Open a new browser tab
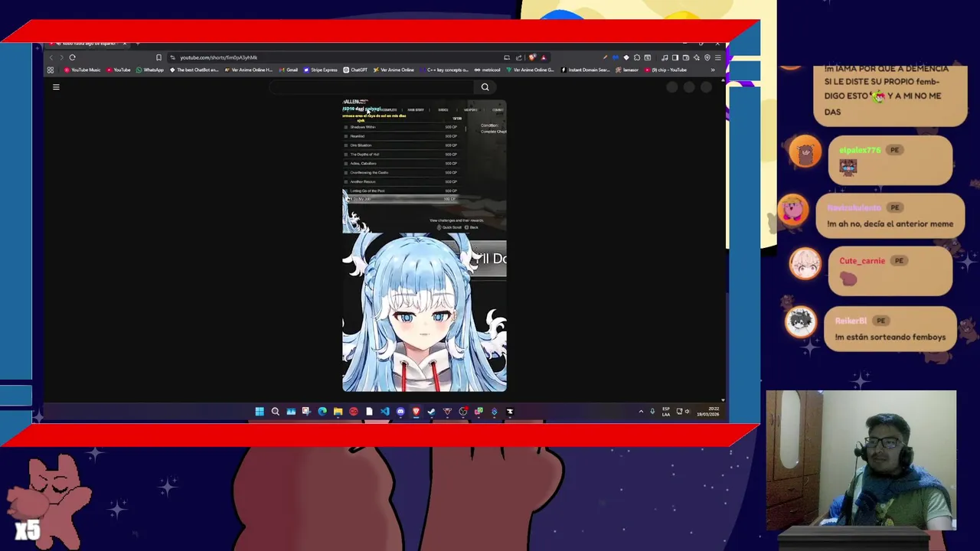This screenshot has width=980, height=551. click(x=136, y=44)
